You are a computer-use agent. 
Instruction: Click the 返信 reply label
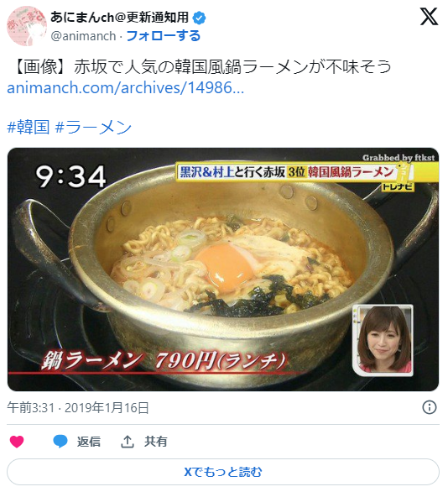pos(89,442)
